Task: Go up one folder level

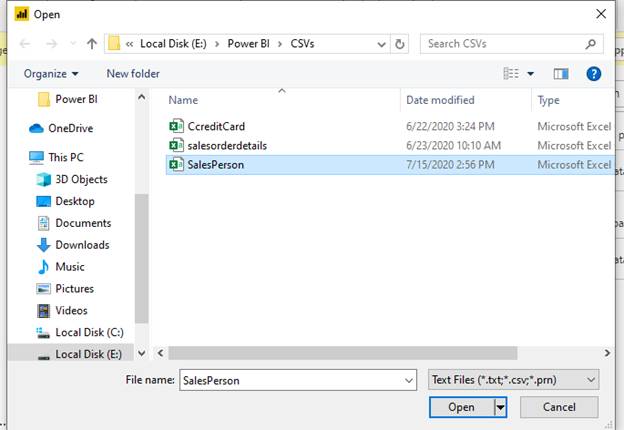Action: click(x=92, y=44)
